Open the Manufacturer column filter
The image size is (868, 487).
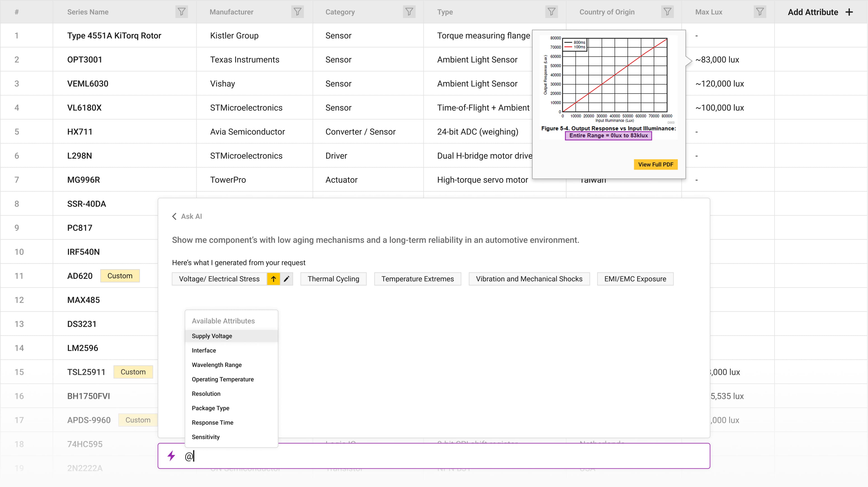coord(297,12)
